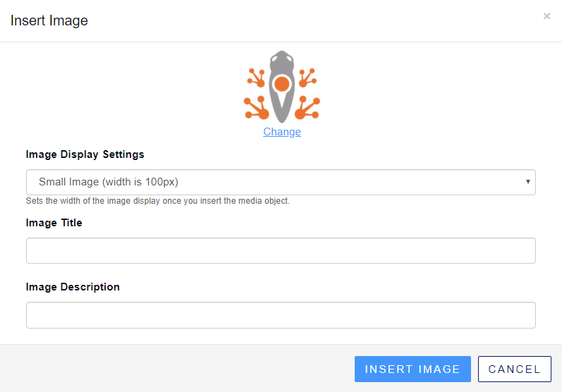This screenshot has width=562, height=392.
Task: Click the frog's upper-left orange foot
Action: point(256,78)
